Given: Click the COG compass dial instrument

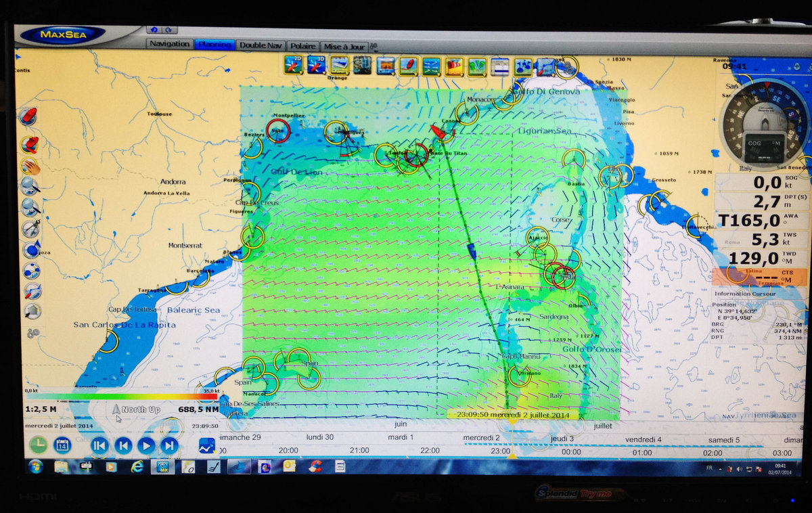Looking at the screenshot, I should tap(765, 125).
